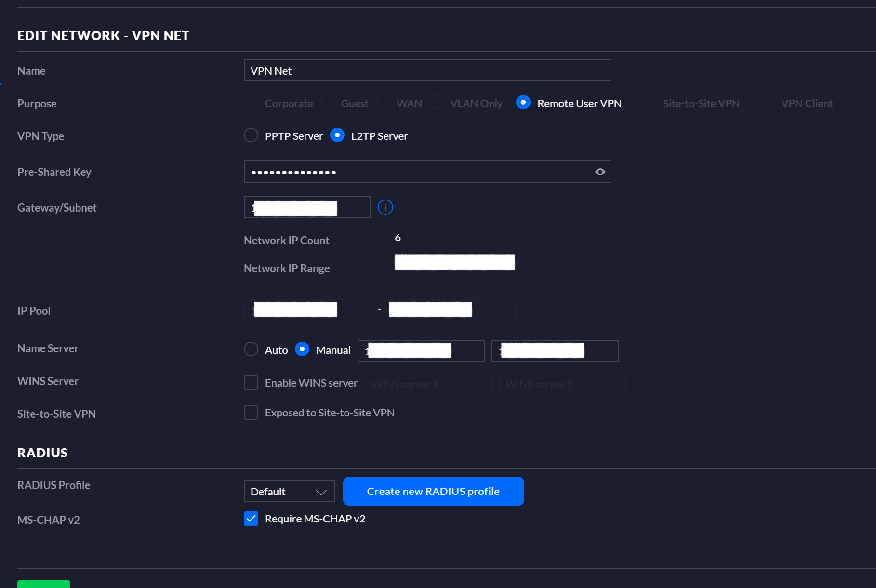
Task: Show the Pre-Shared Key with eye icon
Action: pos(600,172)
